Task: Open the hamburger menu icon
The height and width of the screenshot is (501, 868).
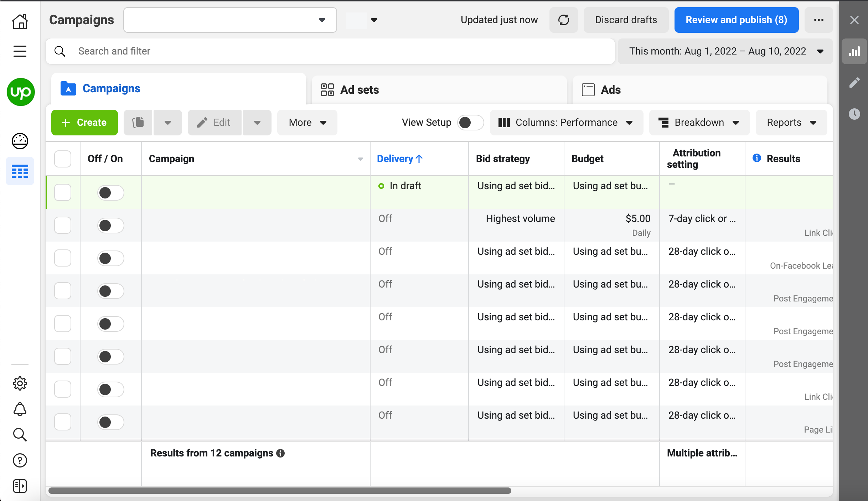Action: tap(20, 51)
